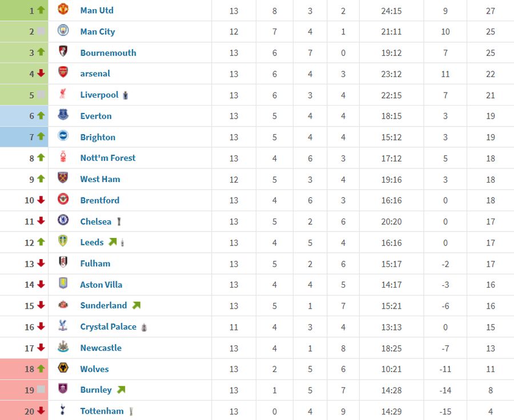Click the red down arrow beside rank 20
The width and height of the screenshot is (514, 420).
(x=41, y=411)
